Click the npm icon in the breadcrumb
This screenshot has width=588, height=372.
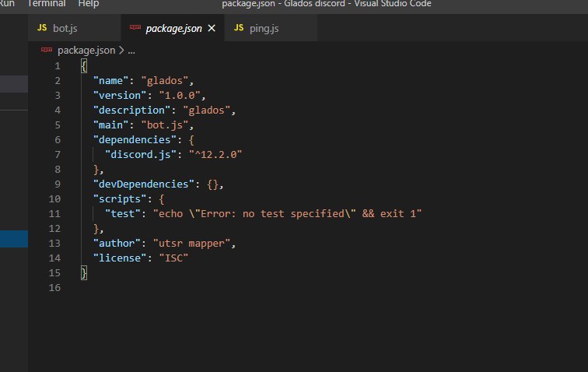click(x=47, y=50)
